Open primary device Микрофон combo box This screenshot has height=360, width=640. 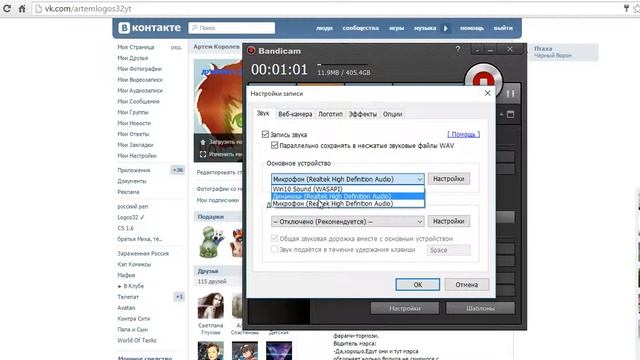[348, 179]
